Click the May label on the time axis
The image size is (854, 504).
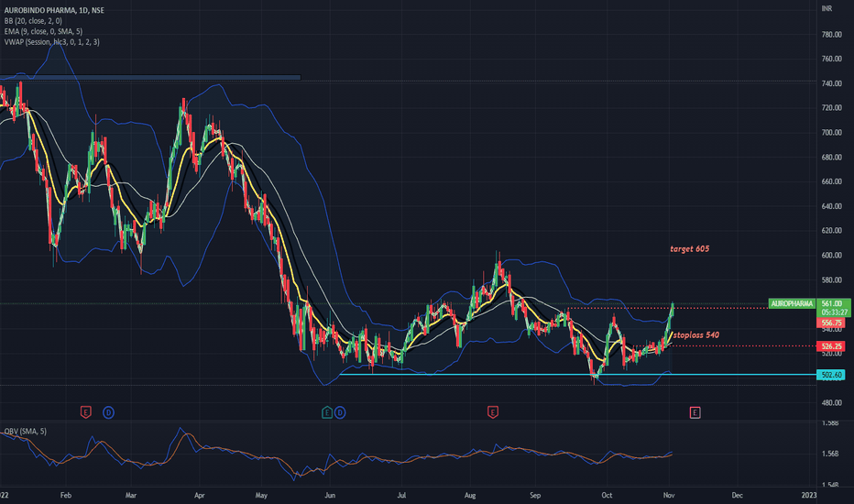point(261,495)
